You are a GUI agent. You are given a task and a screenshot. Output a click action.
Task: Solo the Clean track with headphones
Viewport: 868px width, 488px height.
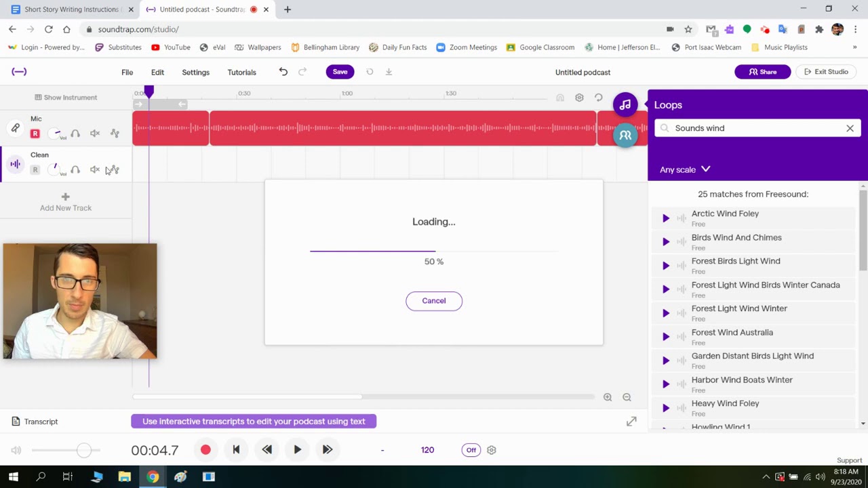[x=75, y=169]
